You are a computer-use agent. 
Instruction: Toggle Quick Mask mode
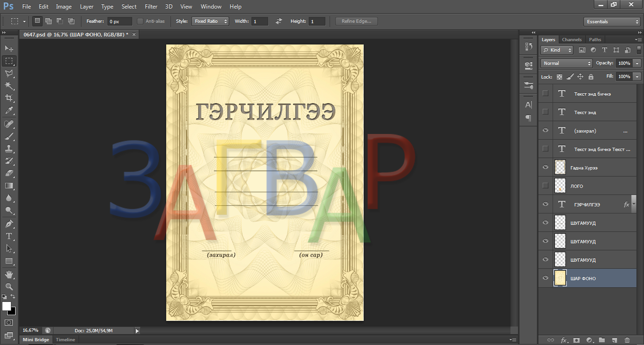point(9,322)
